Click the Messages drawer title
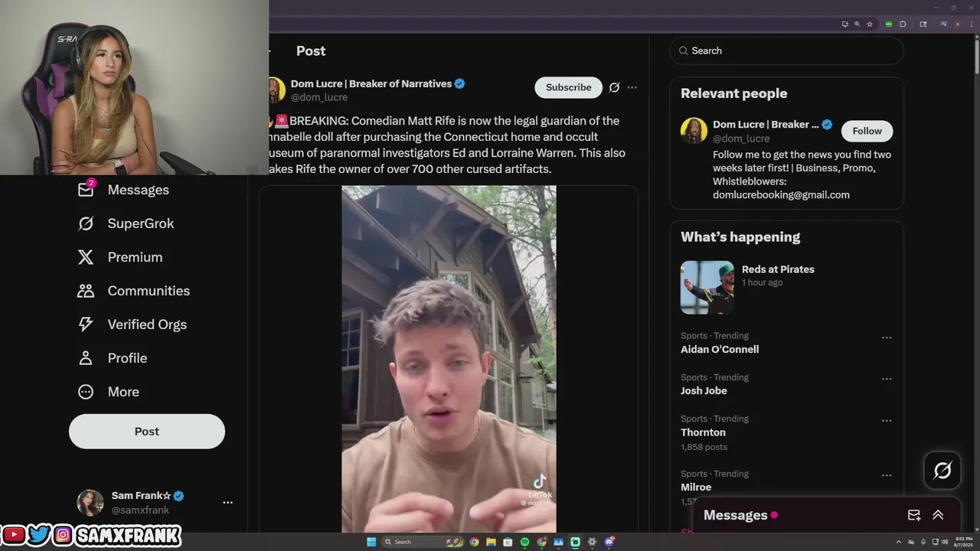Image resolution: width=980 pixels, height=551 pixels. pos(735,515)
